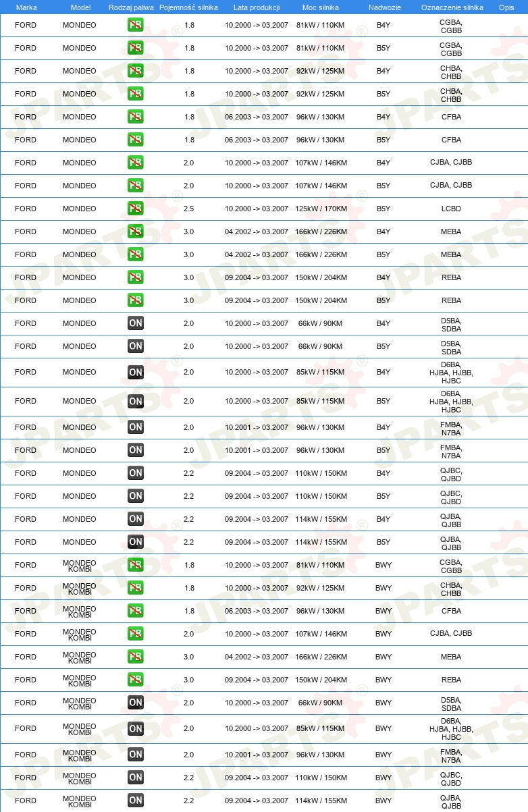Viewport: 528px width, 812px height.
Task: Click the Oznaczenie silnika column header
Action: (x=452, y=7)
